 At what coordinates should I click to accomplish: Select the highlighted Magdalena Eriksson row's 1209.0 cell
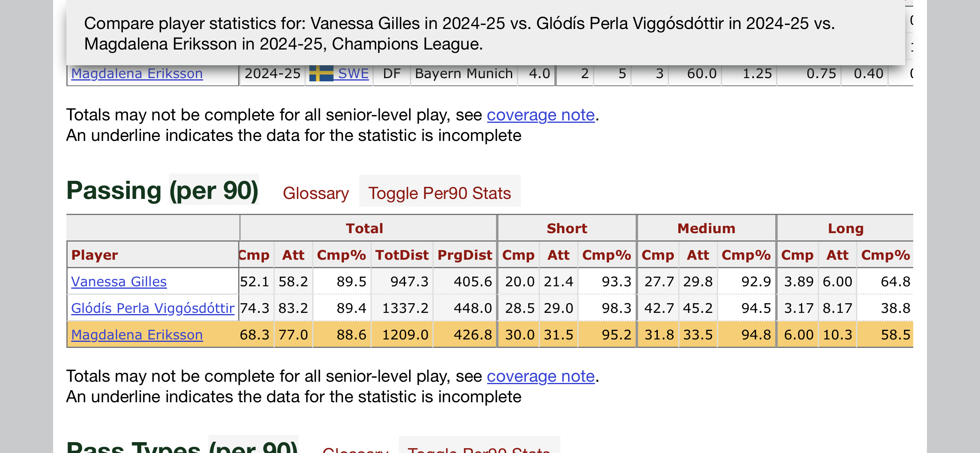pos(402,335)
